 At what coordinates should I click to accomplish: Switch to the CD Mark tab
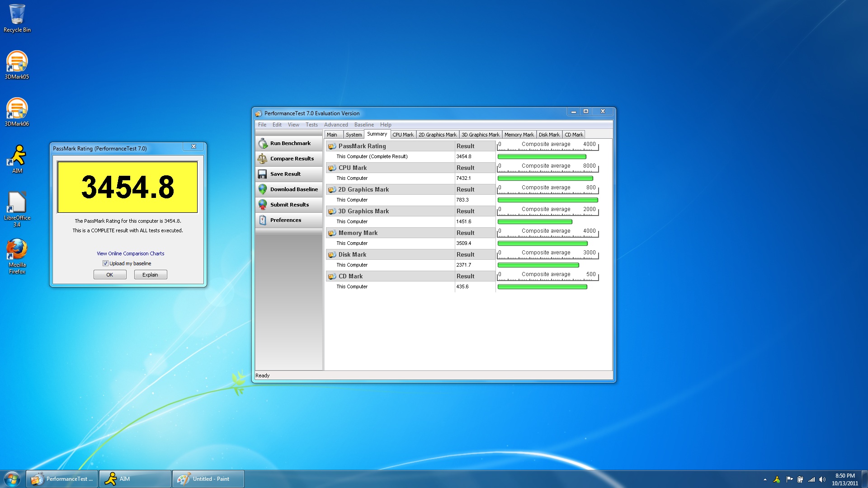tap(574, 135)
